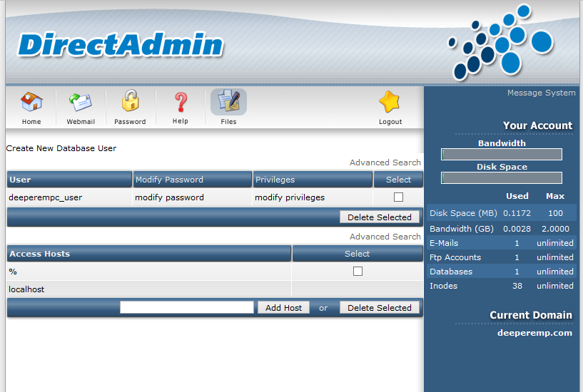583x392 pixels.
Task: Click modify password for deeperempc_user
Action: click(x=169, y=197)
